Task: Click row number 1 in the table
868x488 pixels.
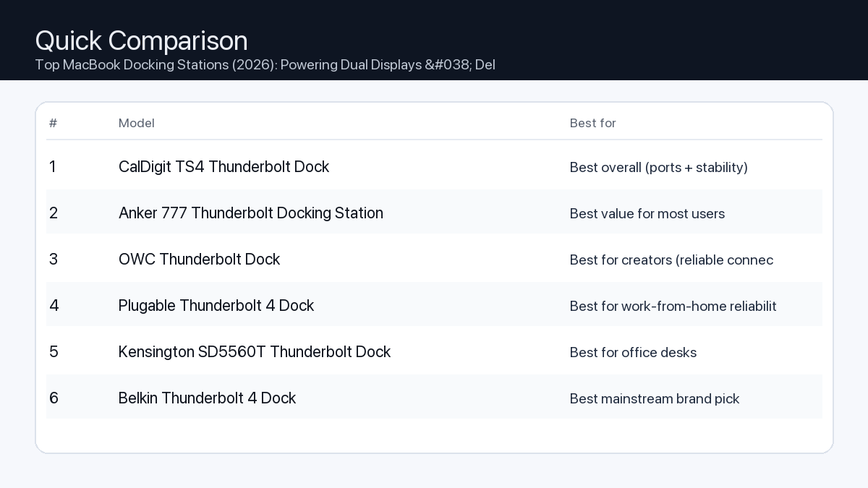Action: (x=53, y=167)
